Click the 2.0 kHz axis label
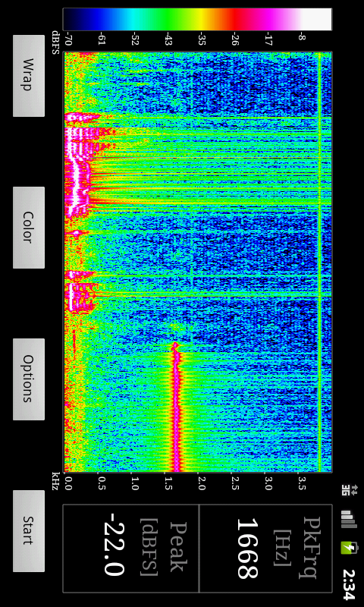Image resolution: width=364 pixels, height=607 pixels. (x=201, y=484)
